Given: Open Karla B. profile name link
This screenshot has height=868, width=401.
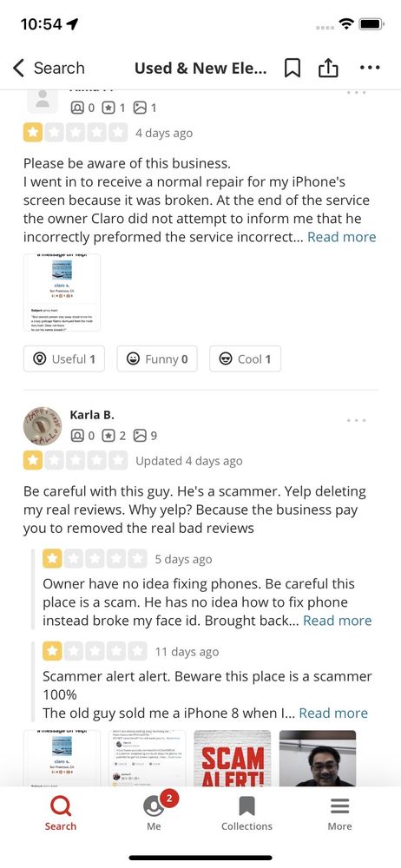Looking at the screenshot, I should pyautogui.click(x=92, y=415).
